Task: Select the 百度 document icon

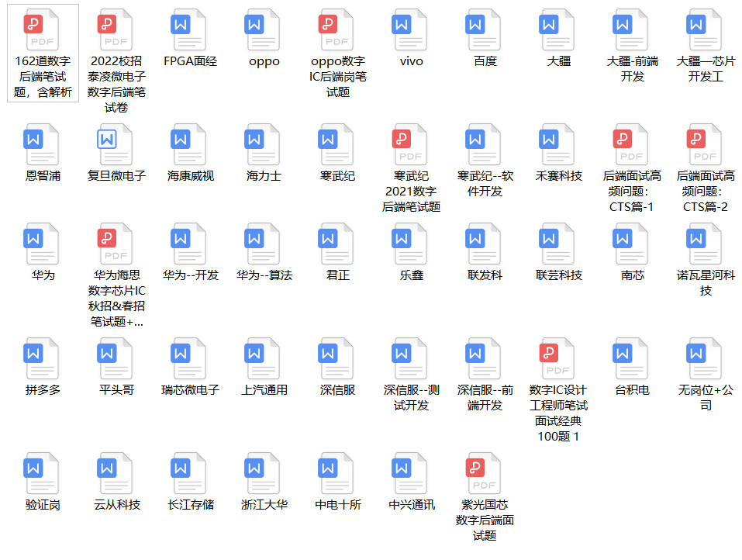Action: click(484, 29)
